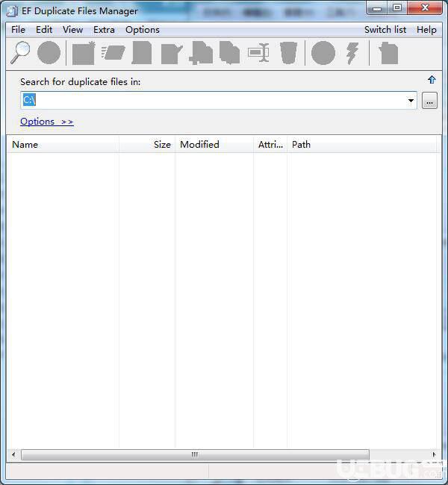Open the View menu
The height and width of the screenshot is (485, 448).
(72, 30)
